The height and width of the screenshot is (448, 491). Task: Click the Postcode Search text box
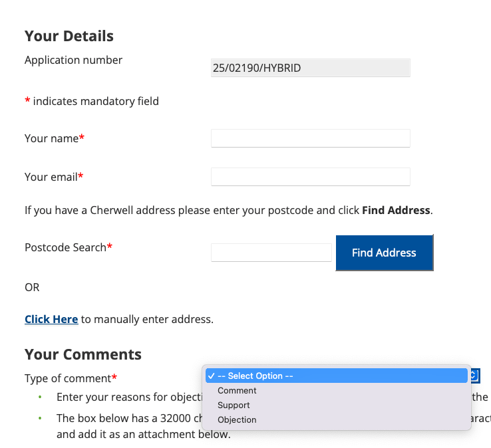coord(271,253)
